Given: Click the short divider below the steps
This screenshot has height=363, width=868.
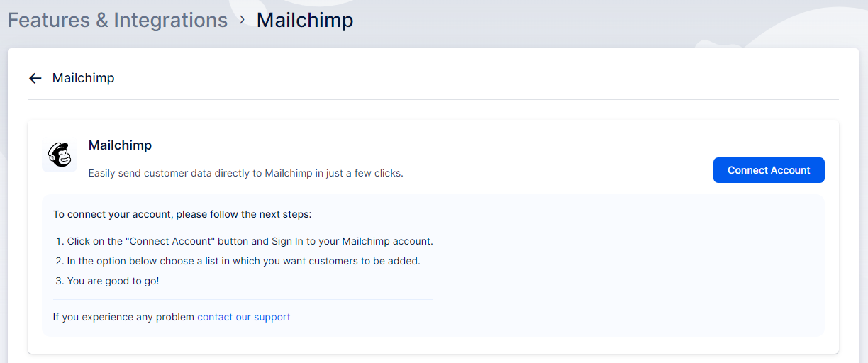Looking at the screenshot, I should (243, 299).
